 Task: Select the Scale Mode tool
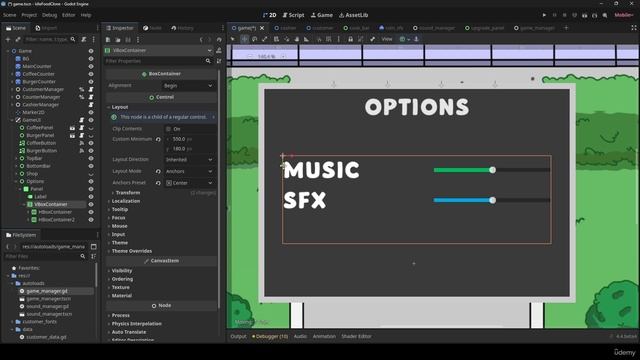(264, 39)
